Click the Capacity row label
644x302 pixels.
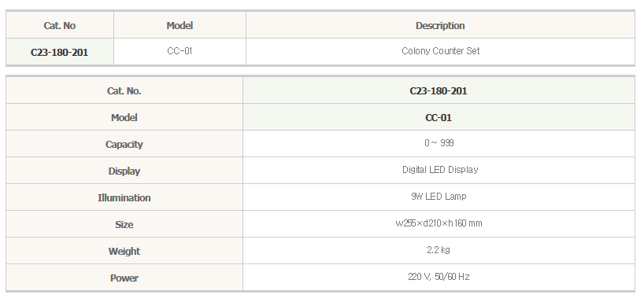[124, 145]
